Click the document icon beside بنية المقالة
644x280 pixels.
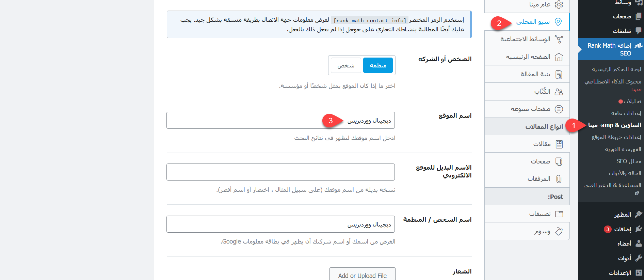tap(559, 74)
